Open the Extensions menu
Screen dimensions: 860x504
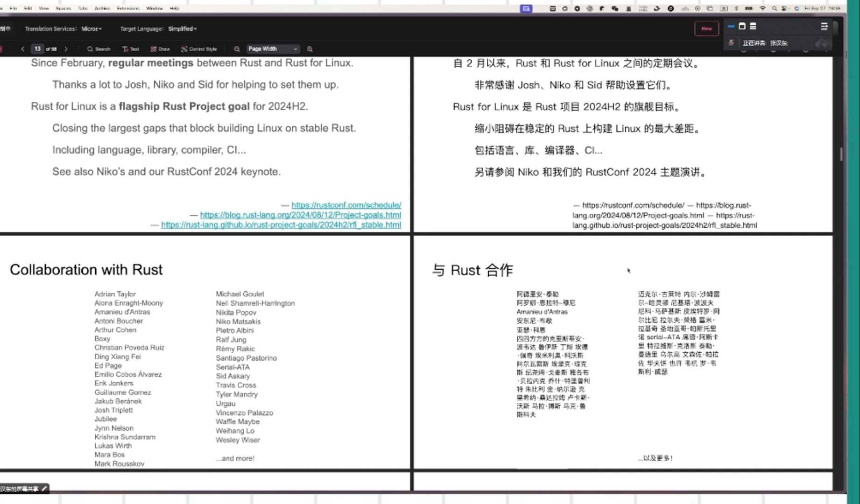(128, 8)
